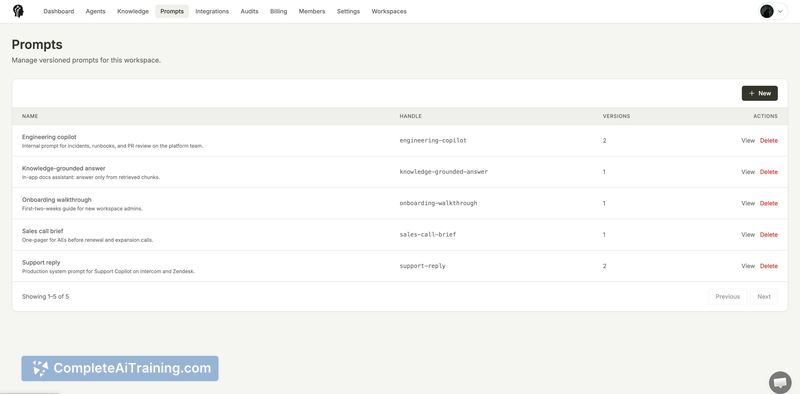Open the Settings tab
The image size is (800, 394).
pyautogui.click(x=348, y=11)
